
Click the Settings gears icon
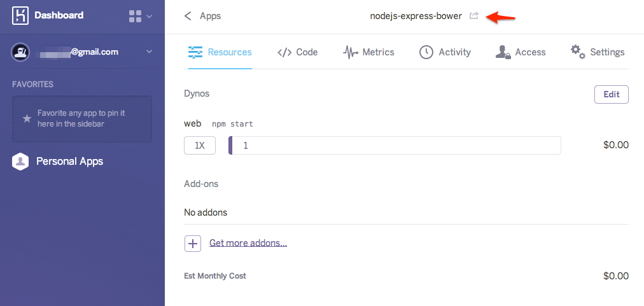pos(577,52)
